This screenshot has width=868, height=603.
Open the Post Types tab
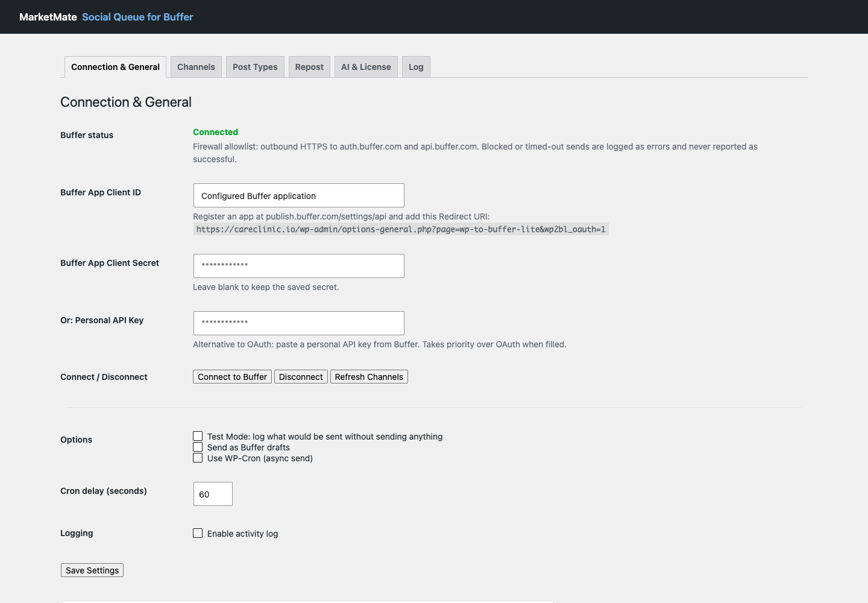click(255, 67)
